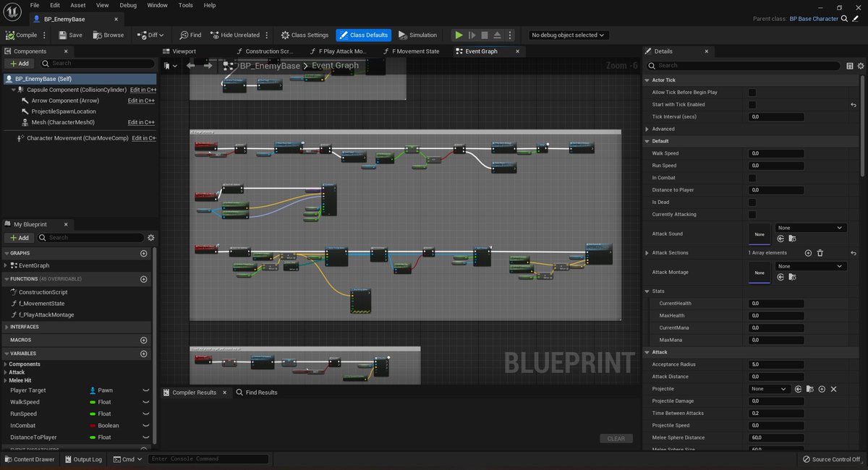Viewport: 868px width, 470px height.
Task: Add a new variable in My Blueprint
Action: (x=144, y=354)
